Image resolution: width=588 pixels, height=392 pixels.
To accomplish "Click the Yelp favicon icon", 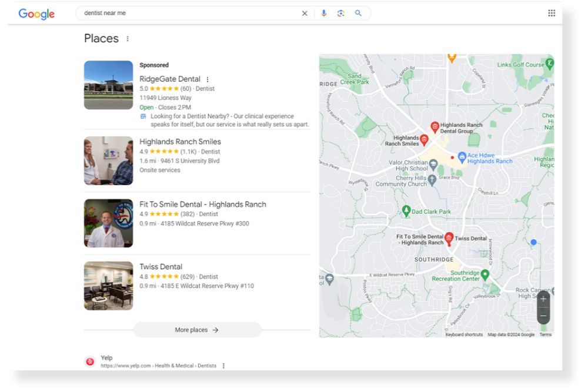I will pyautogui.click(x=90, y=361).
